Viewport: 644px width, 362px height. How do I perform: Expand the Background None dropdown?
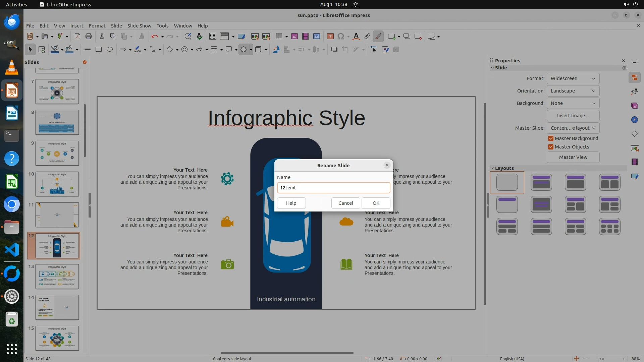coord(573,103)
